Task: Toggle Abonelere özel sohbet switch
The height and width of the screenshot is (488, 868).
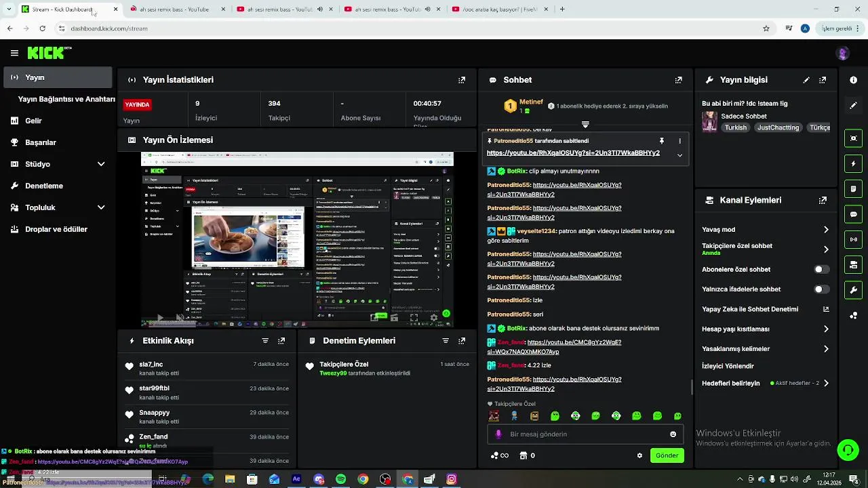Action: coord(821,270)
